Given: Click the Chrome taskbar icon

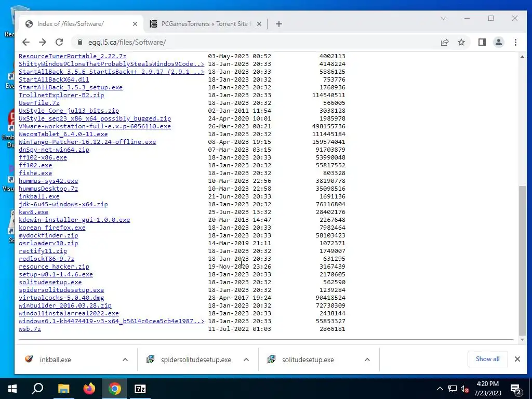Looking at the screenshot, I should pyautogui.click(x=115, y=389).
